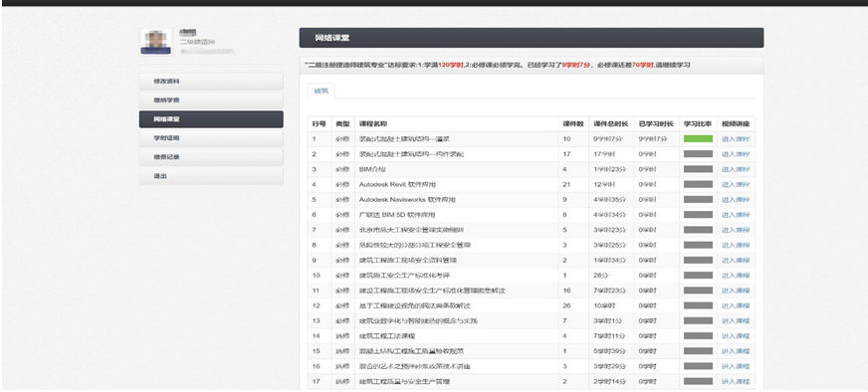Screen dimensions: 868x392
Task: Click the courseware count 21 cell
Action: [x=566, y=184]
